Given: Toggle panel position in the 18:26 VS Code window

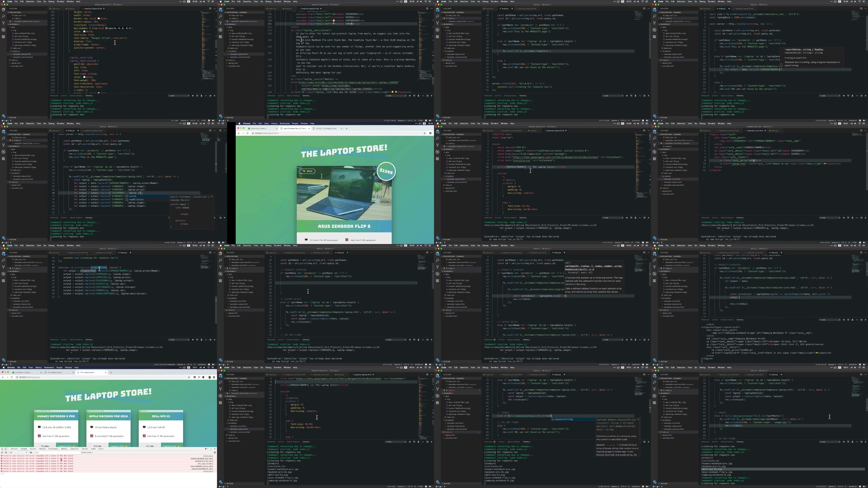Looking at the screenshot, I should coord(210,96).
